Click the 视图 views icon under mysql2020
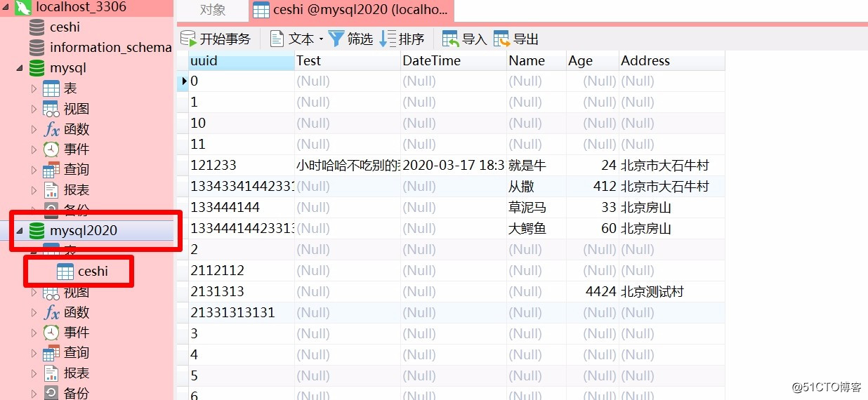Screen dimensions: 868x400 coord(51,292)
